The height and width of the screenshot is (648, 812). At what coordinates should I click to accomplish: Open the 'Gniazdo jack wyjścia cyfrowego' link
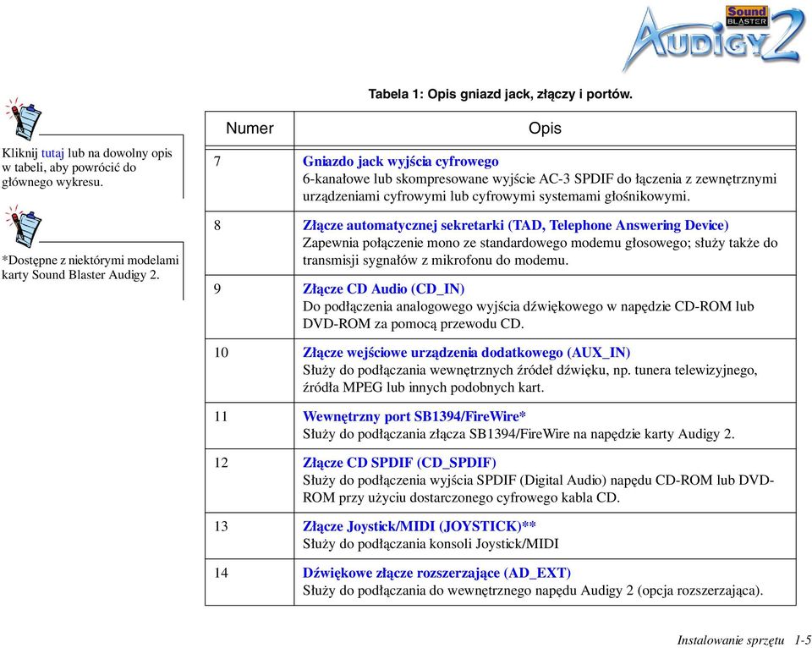pos(400,162)
